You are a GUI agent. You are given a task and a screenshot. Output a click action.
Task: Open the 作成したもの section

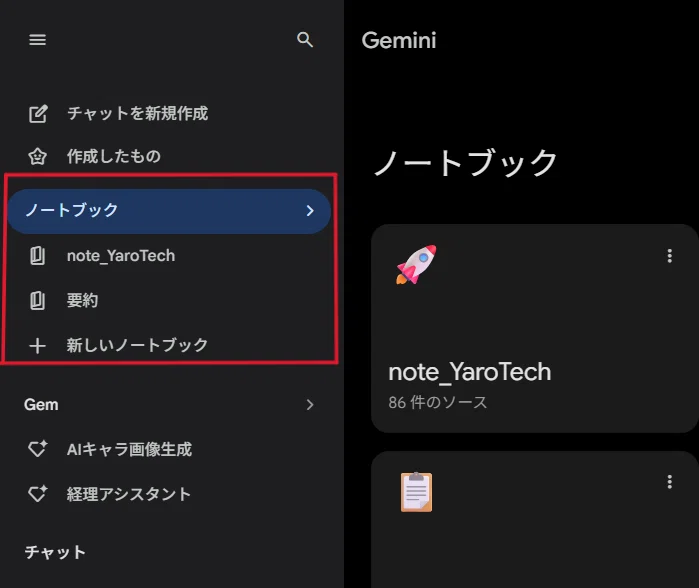coord(114,156)
